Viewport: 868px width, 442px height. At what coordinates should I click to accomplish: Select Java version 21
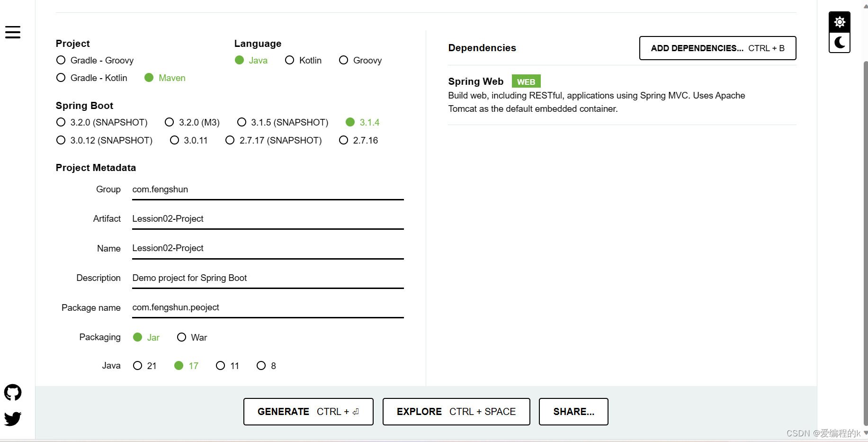point(144,366)
